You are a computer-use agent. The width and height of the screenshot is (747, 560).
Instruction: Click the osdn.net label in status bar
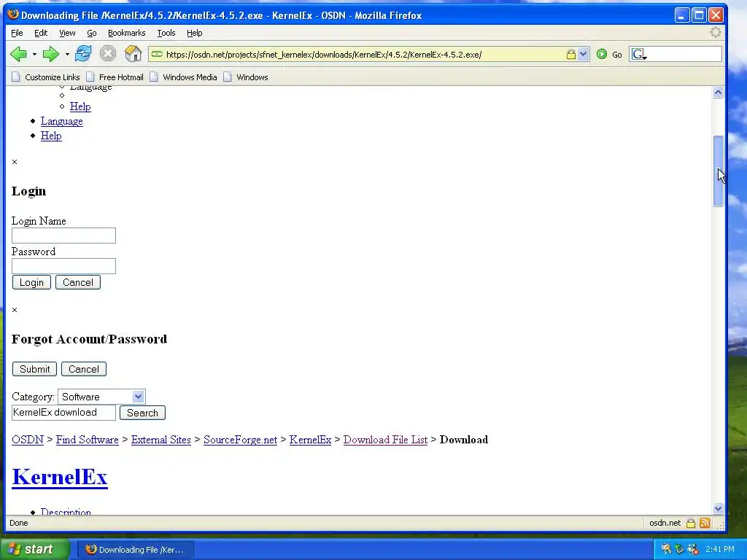pyautogui.click(x=665, y=524)
